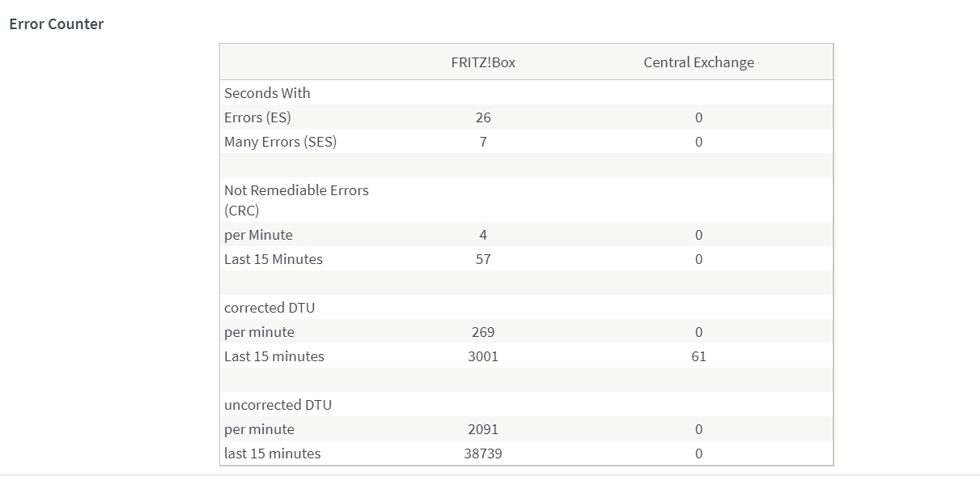
Task: Select the uncorrected DTU per minute value 2091
Action: click(483, 429)
